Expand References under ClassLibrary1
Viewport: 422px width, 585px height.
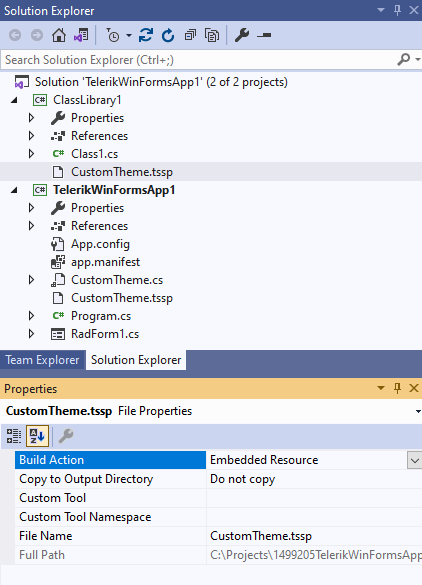coord(31,136)
